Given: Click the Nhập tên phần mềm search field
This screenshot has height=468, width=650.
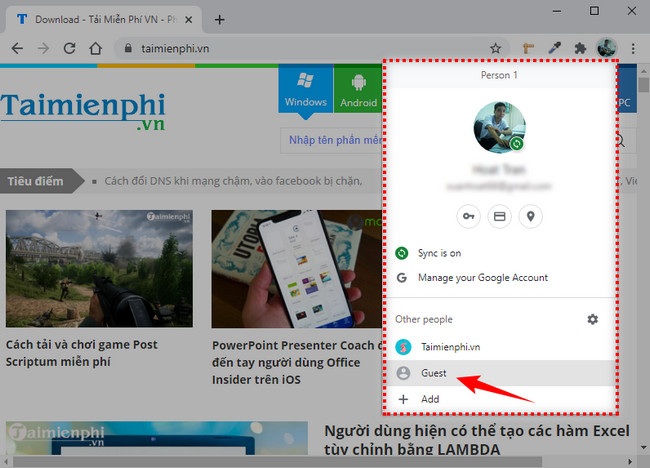Looking at the screenshot, I should (332, 140).
